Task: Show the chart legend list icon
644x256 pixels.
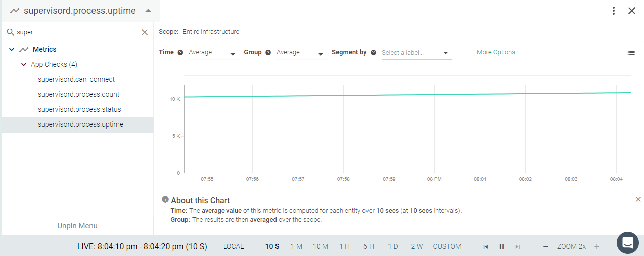Action: click(631, 53)
